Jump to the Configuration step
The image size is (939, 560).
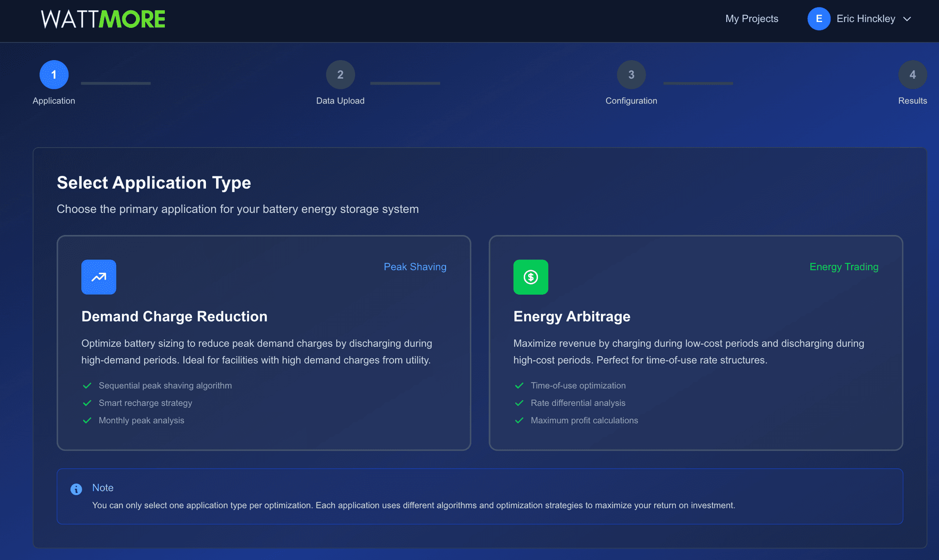click(x=631, y=74)
